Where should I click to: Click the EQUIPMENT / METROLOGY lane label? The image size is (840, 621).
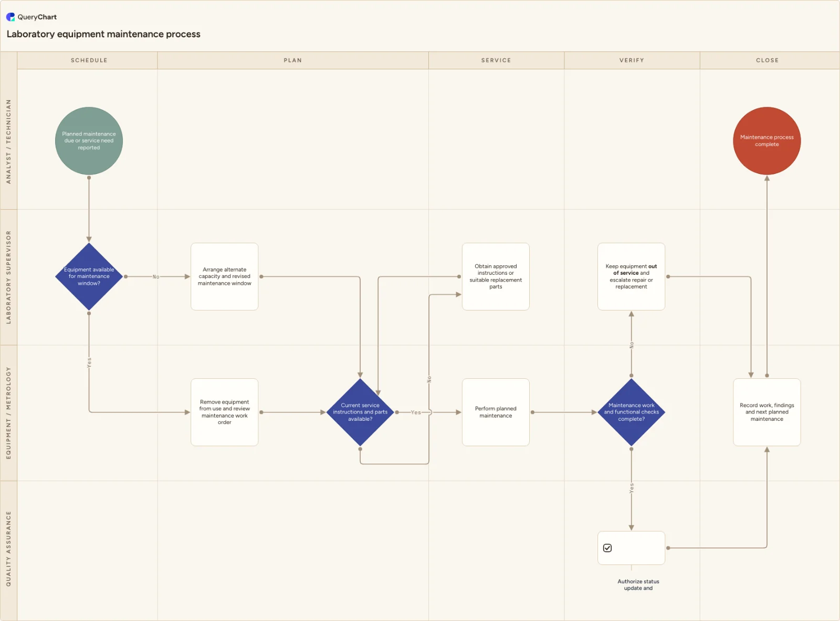tap(8, 413)
